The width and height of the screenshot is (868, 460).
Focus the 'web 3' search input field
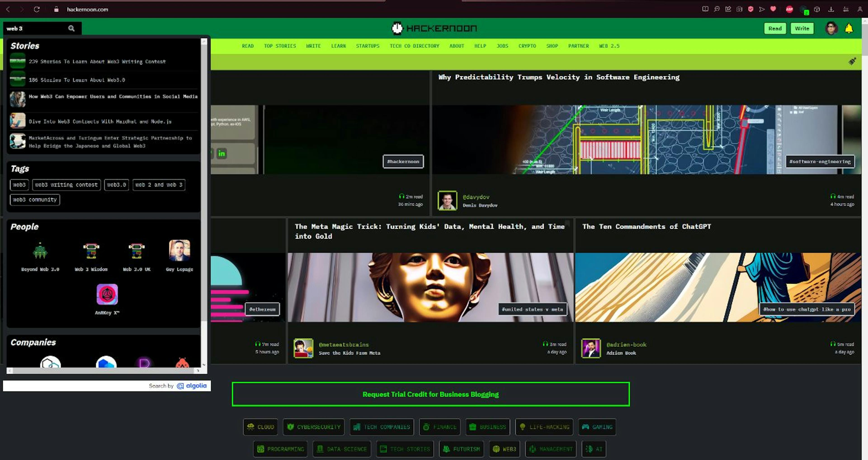(x=35, y=28)
